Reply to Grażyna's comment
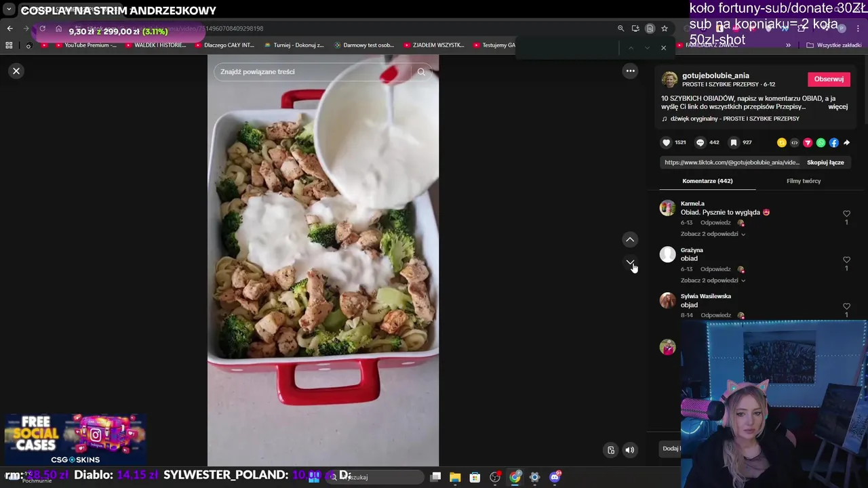 pos(715,269)
